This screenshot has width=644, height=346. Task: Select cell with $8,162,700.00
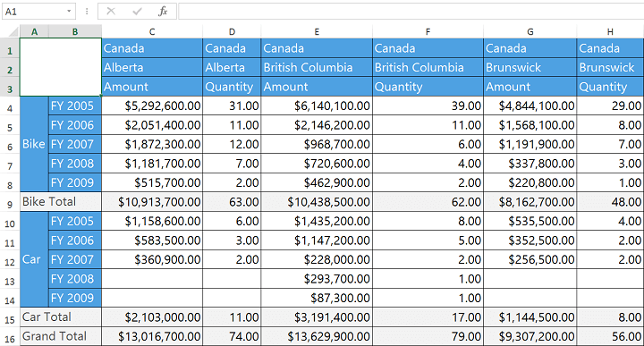point(530,202)
